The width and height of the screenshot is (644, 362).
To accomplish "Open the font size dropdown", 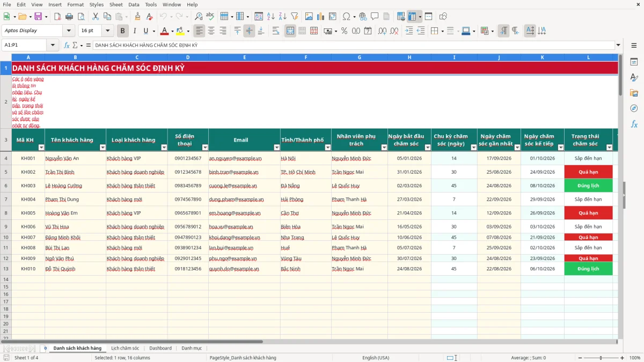I will click(x=107, y=31).
